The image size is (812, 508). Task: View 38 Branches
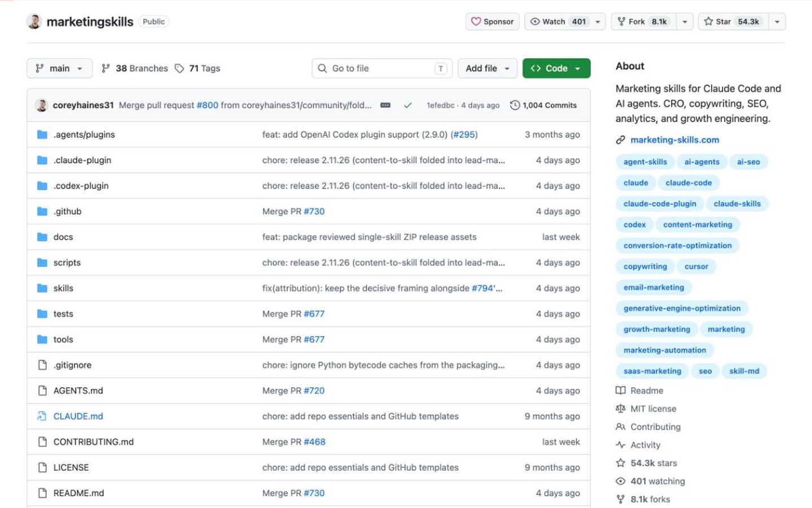point(135,68)
